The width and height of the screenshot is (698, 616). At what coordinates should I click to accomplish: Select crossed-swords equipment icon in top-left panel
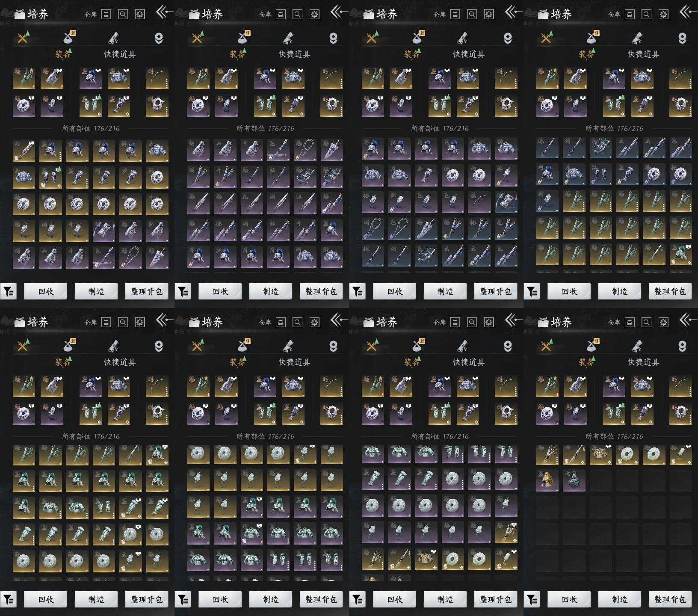23,38
